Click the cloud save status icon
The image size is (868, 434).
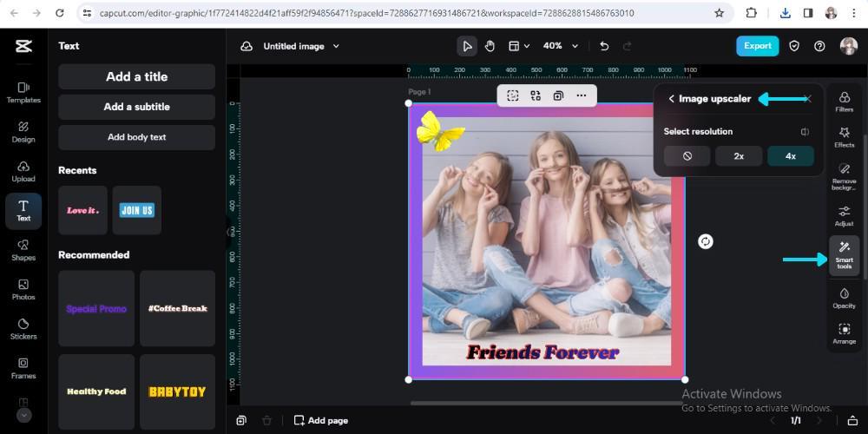(247, 47)
